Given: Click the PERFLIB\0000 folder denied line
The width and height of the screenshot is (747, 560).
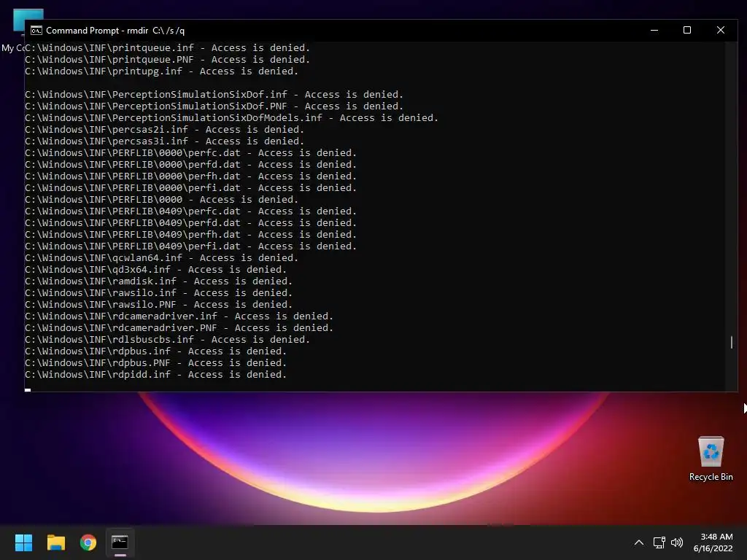Looking at the screenshot, I should (x=161, y=200).
